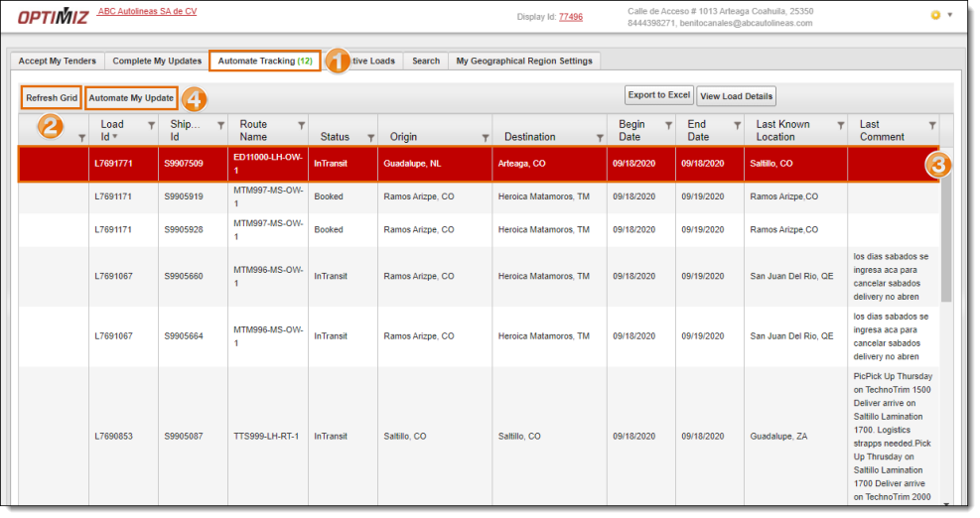Expand the account dropdown arrow at top right
The width and height of the screenshot is (980, 518).
(x=950, y=15)
